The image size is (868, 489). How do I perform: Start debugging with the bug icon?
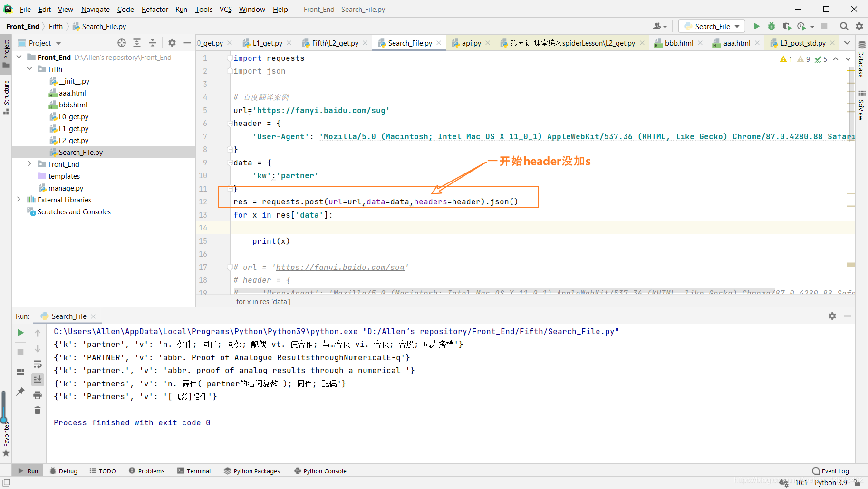pos(772,26)
